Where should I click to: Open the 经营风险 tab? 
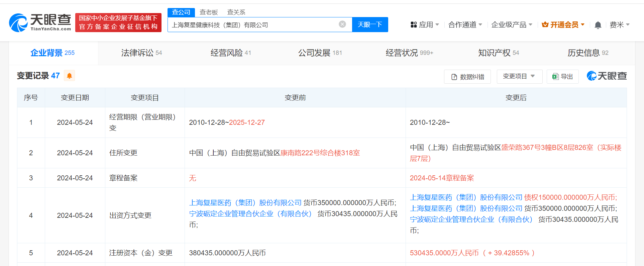click(x=231, y=53)
